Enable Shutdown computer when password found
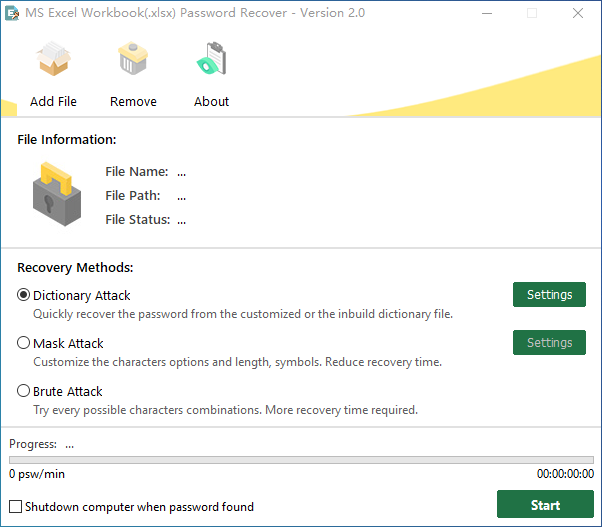This screenshot has height=527, width=602. pos(15,507)
